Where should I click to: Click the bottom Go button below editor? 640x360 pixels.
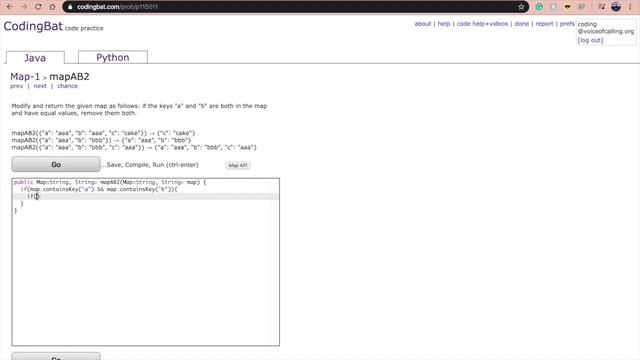coord(56,356)
